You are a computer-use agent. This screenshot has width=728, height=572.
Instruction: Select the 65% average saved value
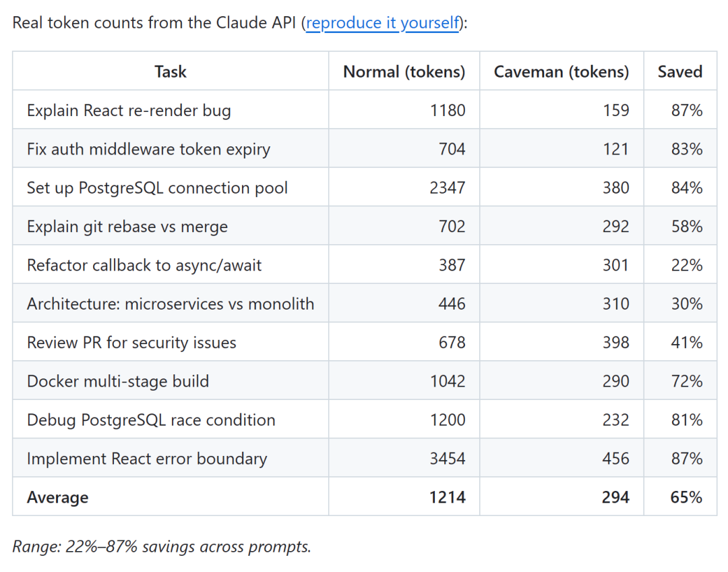[686, 498]
